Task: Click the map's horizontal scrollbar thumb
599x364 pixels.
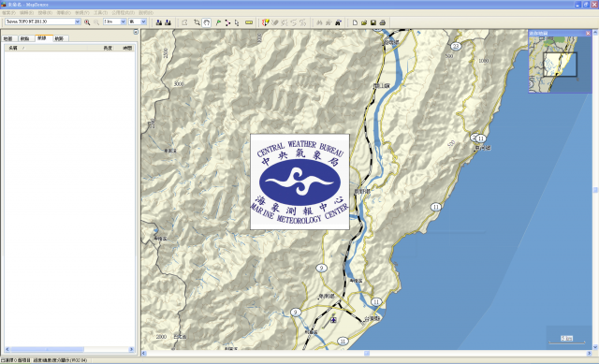Action: 367,354
